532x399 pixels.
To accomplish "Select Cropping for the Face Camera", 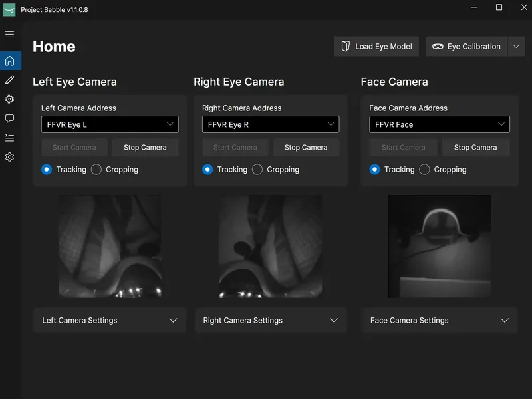I will (x=424, y=170).
